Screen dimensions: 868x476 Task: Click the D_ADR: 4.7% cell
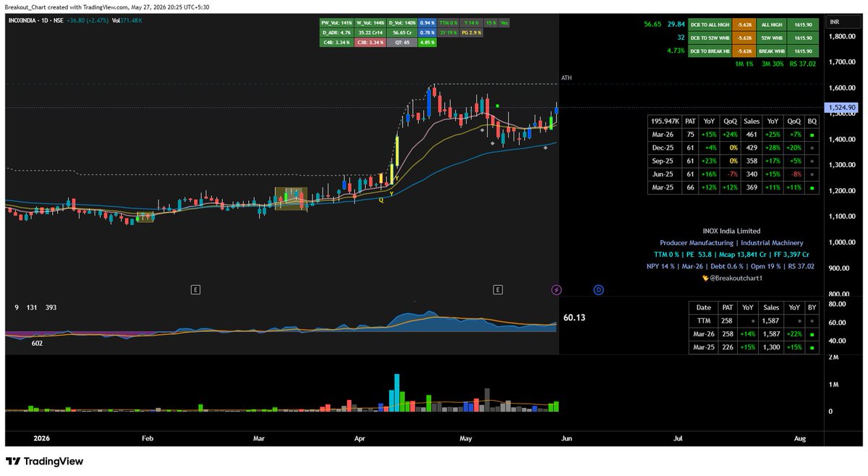click(336, 33)
